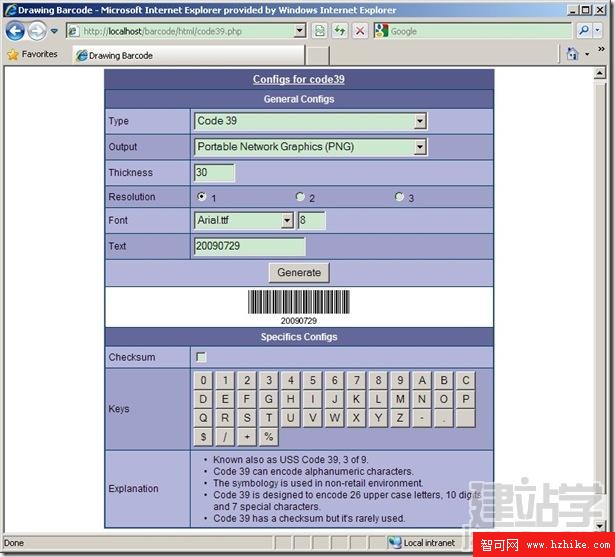Open the Font dropdown showing Arial.ttf
The image size is (615, 557).
click(244, 220)
